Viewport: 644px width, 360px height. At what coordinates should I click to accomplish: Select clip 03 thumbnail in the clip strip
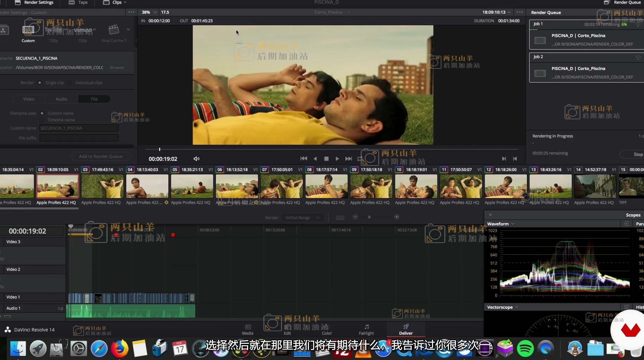(x=102, y=186)
